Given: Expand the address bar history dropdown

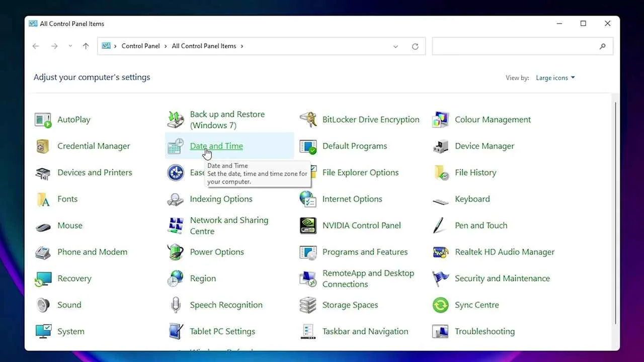Looking at the screenshot, I should pyautogui.click(x=395, y=46).
